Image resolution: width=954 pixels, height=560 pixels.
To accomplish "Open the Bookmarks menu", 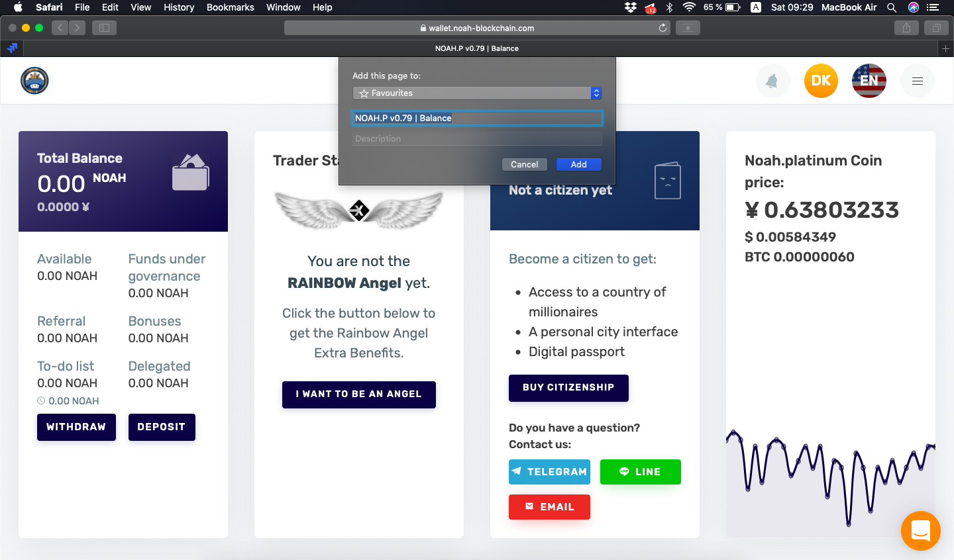I will pos(231,7).
